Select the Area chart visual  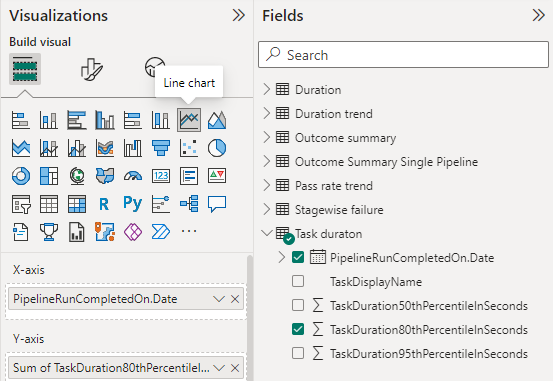pyautogui.click(x=217, y=120)
